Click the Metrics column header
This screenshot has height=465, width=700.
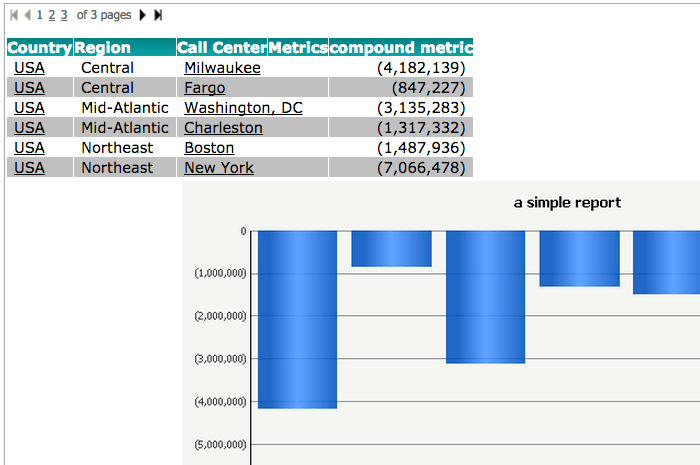(298, 47)
